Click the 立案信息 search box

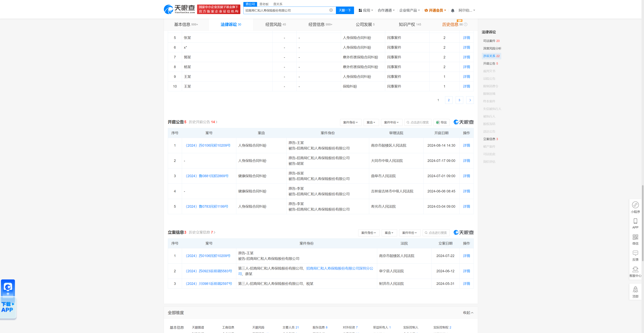pos(436,233)
